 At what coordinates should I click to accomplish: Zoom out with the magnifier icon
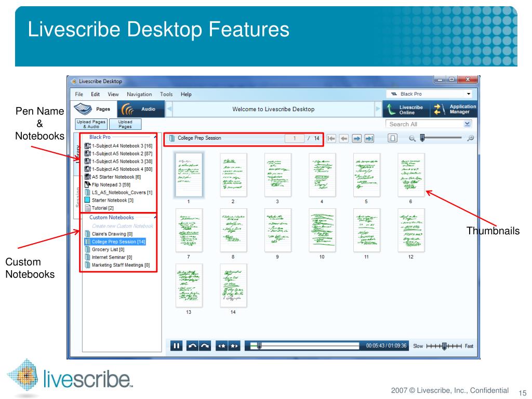[x=412, y=138]
